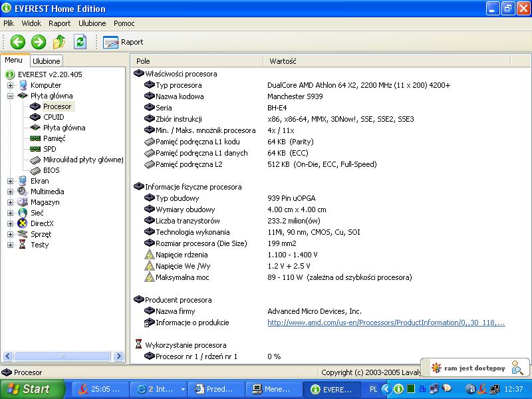Open the Plik menu
This screenshot has width=532, height=399.
(9, 23)
